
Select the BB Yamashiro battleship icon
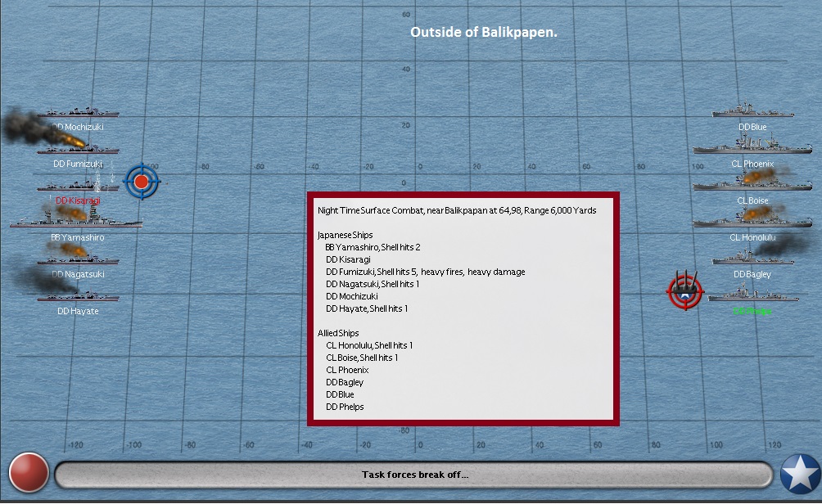pos(76,219)
